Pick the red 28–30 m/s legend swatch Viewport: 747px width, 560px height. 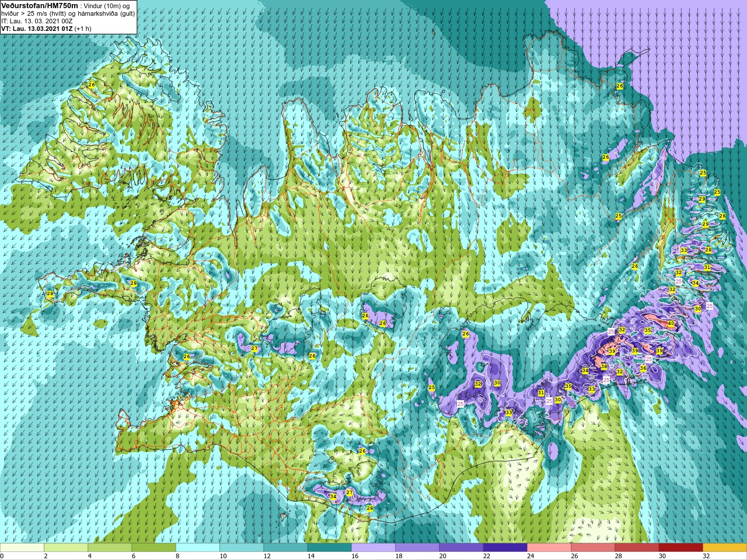click(x=637, y=548)
